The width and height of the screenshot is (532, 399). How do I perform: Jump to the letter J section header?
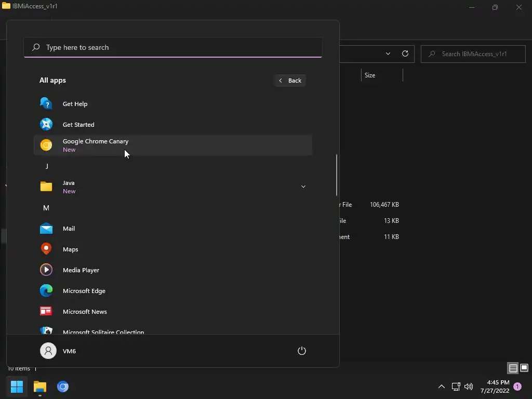[46, 166]
